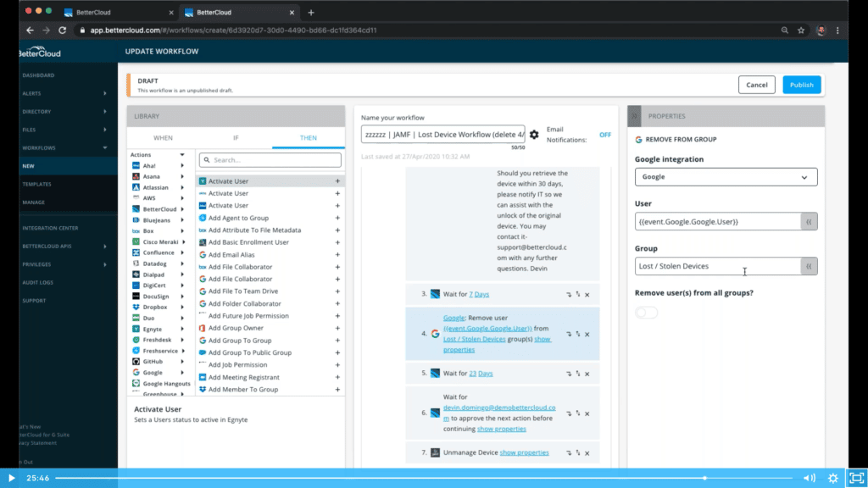Expand the Actions category dropdown
Viewport: 868px width, 488px height.
pyautogui.click(x=182, y=155)
